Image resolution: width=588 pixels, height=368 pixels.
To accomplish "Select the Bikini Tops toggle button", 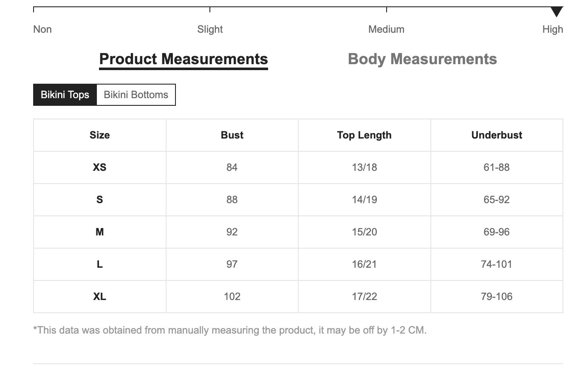I will 65,95.
